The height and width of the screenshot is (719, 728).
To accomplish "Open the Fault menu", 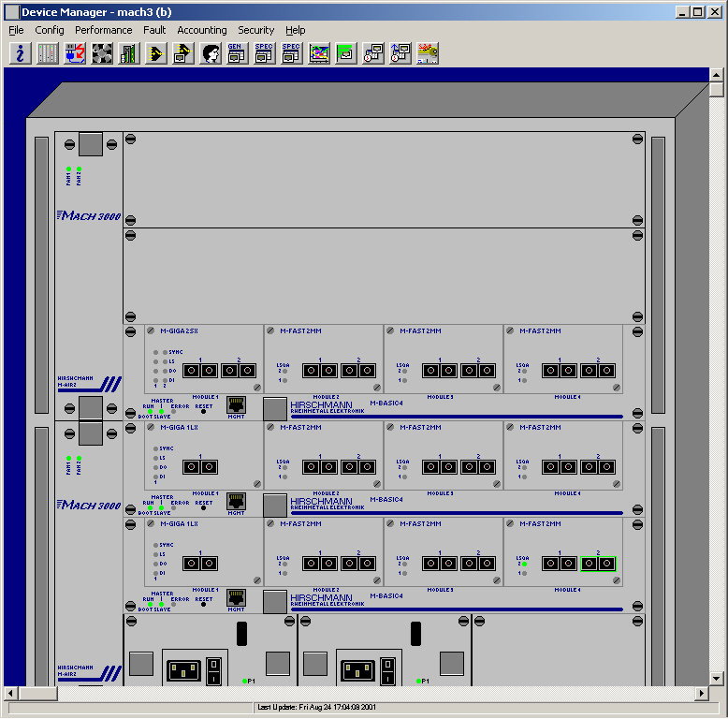I will (x=154, y=30).
